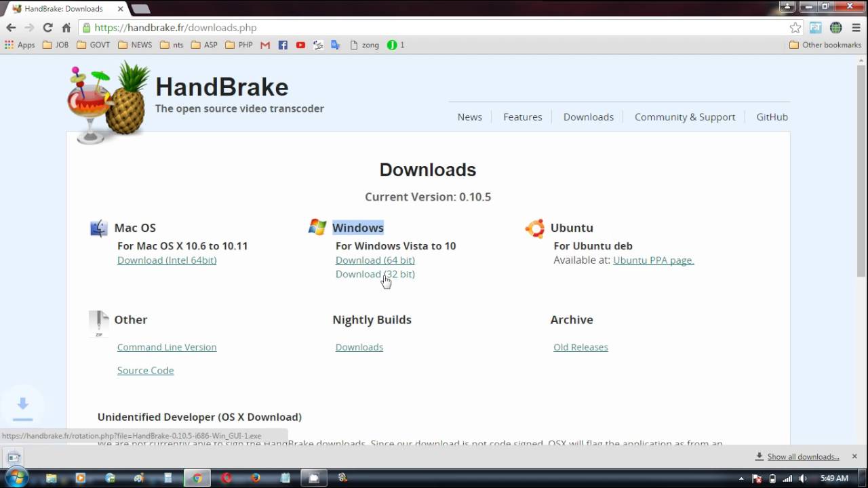Viewport: 868px width, 488px height.
Task: Open the Notepad taskbar icon
Action: [285, 478]
